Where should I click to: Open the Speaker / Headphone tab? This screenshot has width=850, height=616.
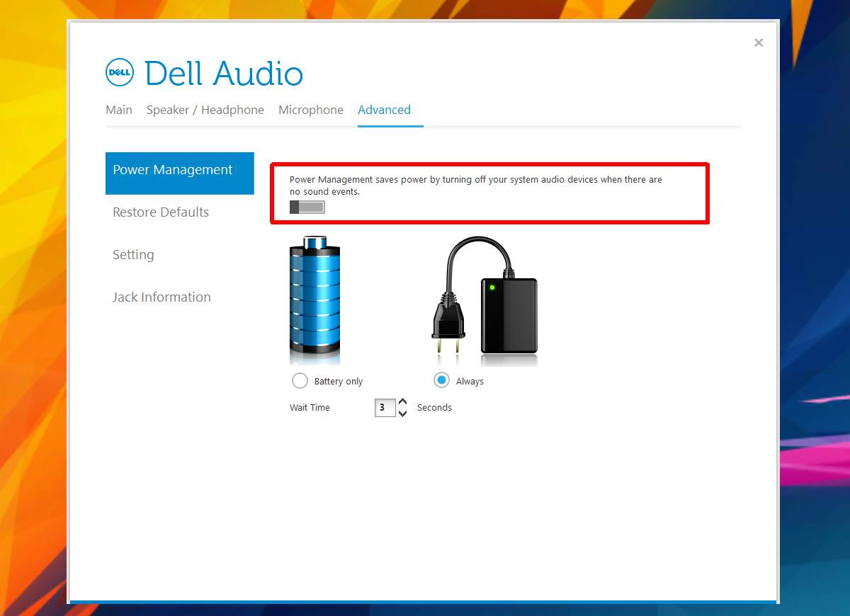205,110
